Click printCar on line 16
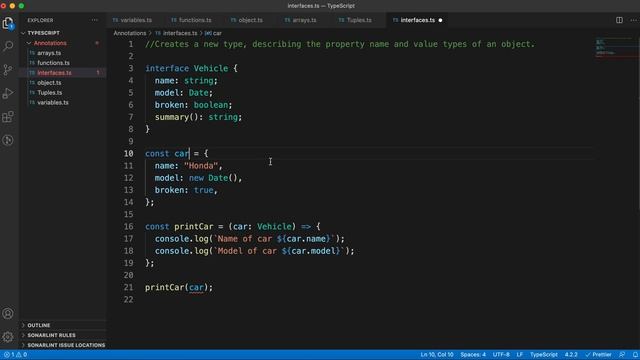Image resolution: width=640 pixels, height=360 pixels. point(193,227)
